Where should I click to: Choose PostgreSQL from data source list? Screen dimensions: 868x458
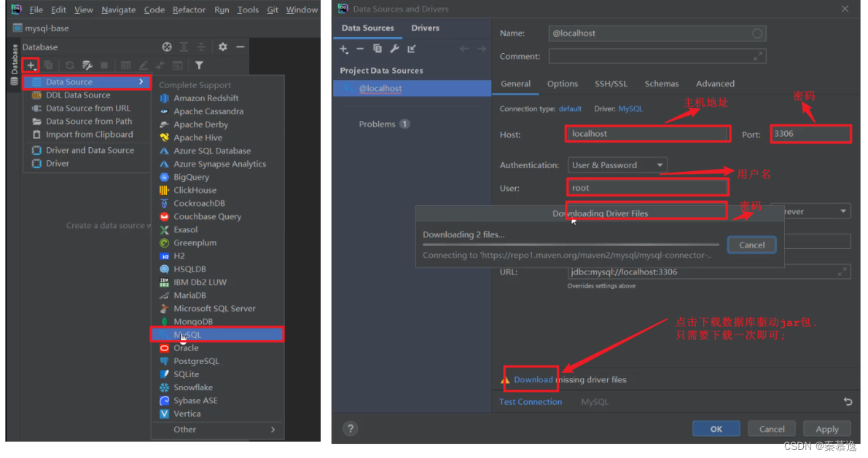(x=218, y=361)
